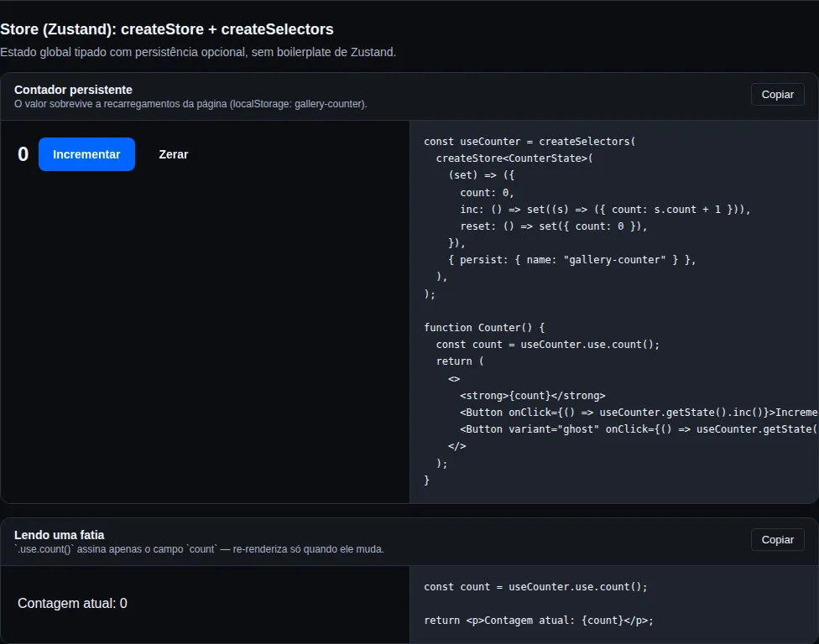The height and width of the screenshot is (644, 819).
Task: Click the description about `.use.count()` subscription
Action: [199, 549]
